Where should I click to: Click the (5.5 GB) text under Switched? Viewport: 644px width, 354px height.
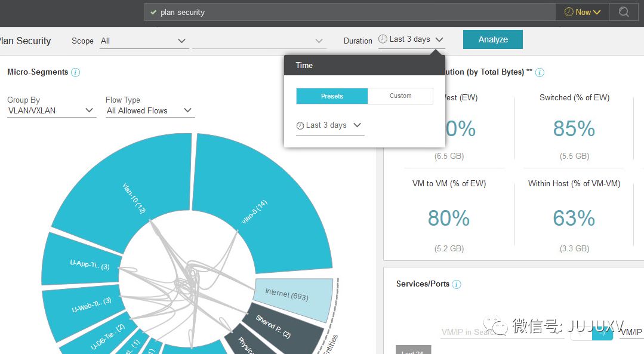coord(574,156)
